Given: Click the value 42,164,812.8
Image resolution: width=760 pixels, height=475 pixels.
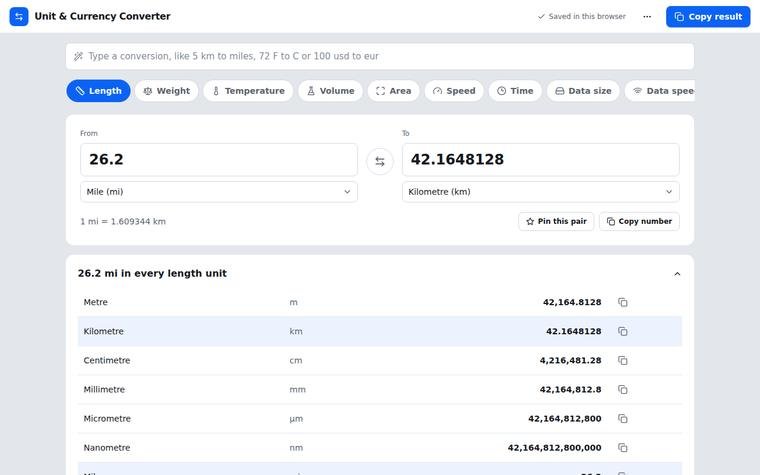Looking at the screenshot, I should click(x=570, y=390).
